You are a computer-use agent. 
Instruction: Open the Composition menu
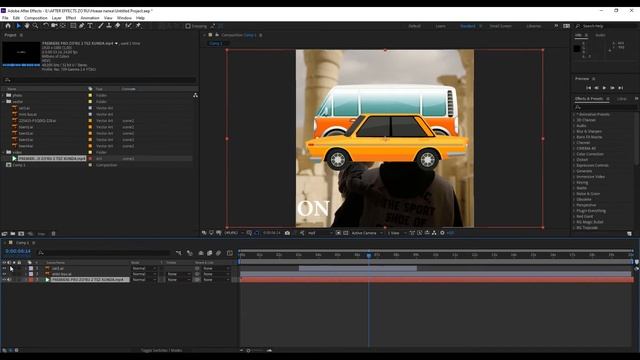coord(36,18)
